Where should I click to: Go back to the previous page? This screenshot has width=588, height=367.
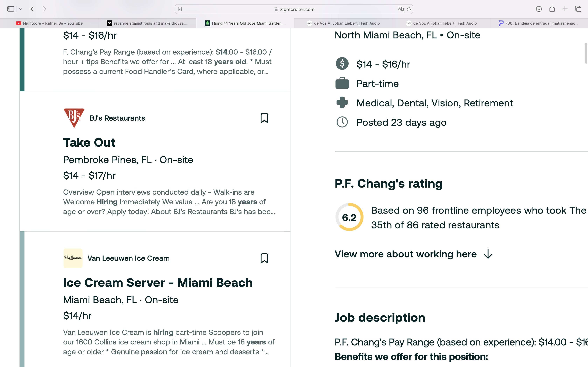pyautogui.click(x=32, y=9)
